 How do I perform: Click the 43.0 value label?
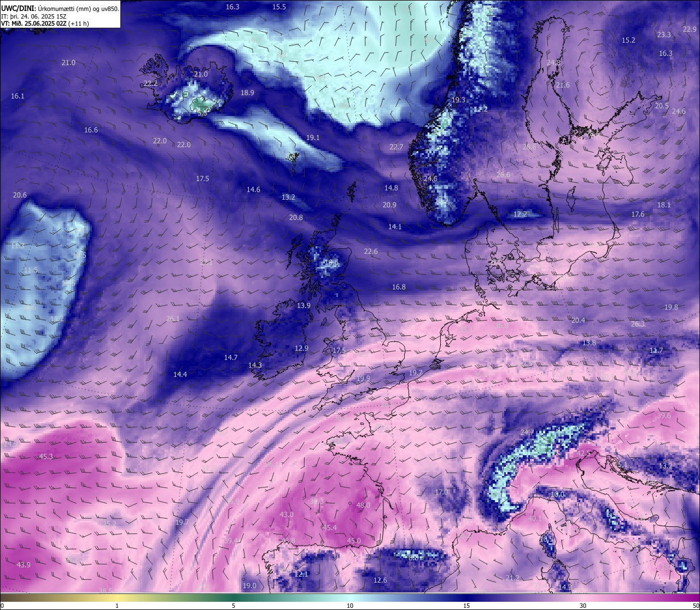287,514
